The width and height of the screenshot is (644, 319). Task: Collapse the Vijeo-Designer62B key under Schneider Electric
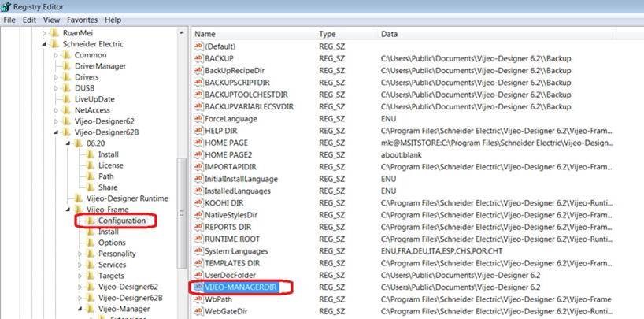coord(56,132)
